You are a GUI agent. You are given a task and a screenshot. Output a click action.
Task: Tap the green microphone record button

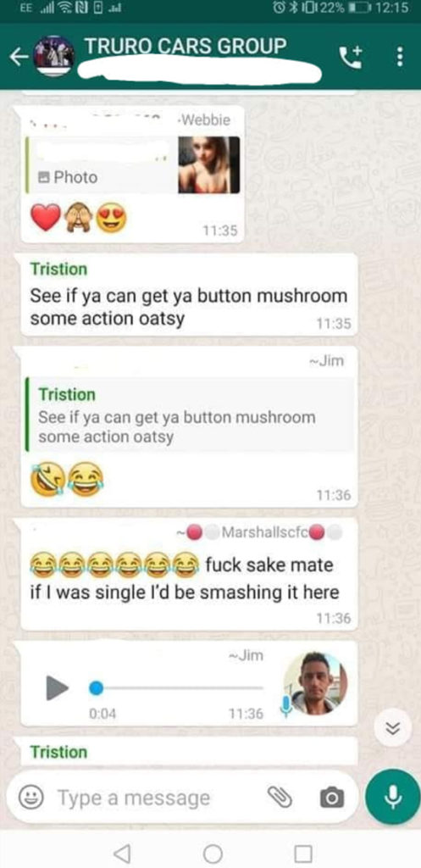(393, 797)
